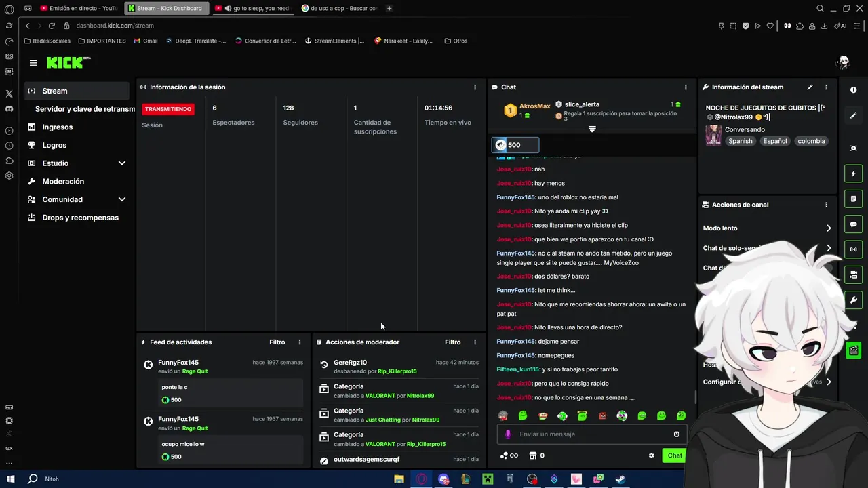
Task: Click the shop icon below chat
Action: pyautogui.click(x=532, y=455)
